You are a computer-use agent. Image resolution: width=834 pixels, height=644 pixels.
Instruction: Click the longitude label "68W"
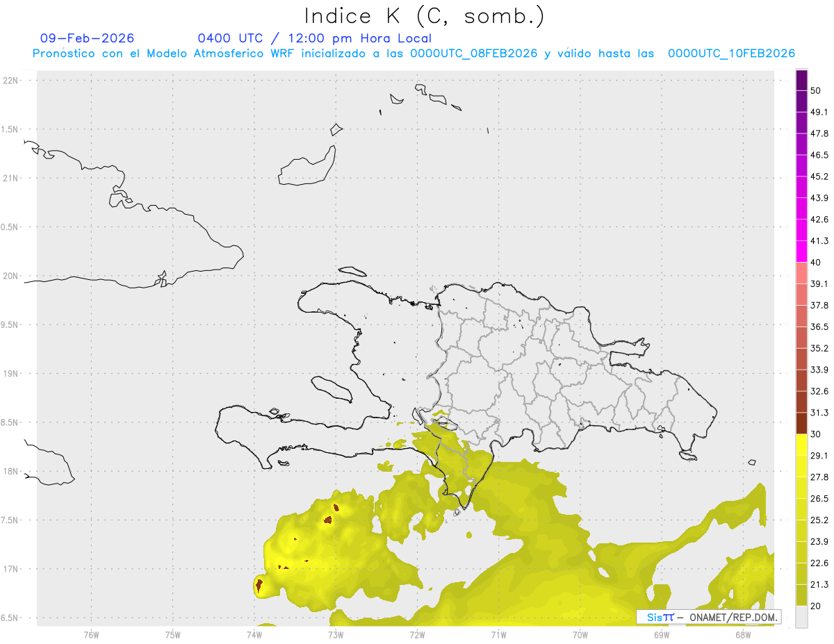743,635
